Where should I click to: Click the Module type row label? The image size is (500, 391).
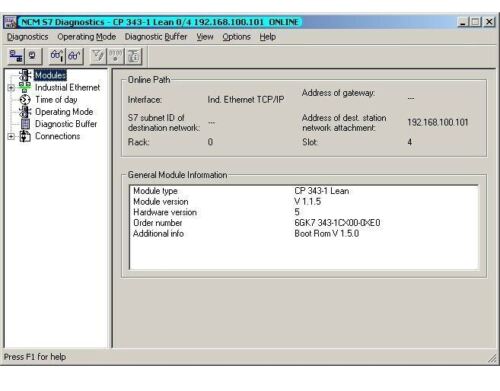pos(155,191)
